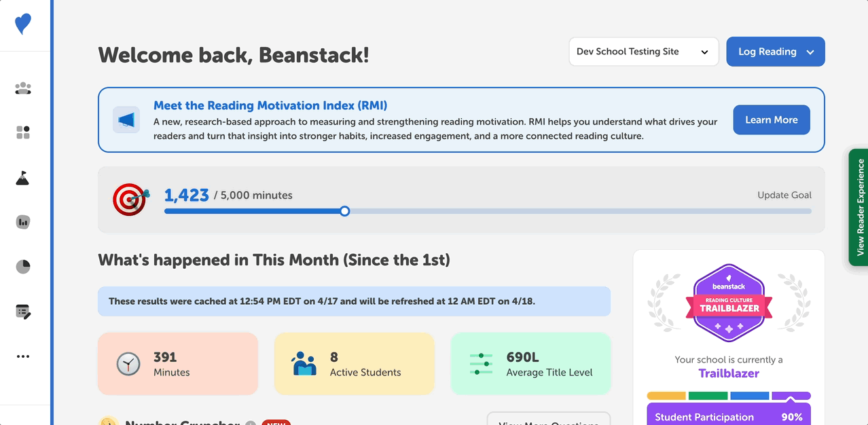Click the megaphone icon in the RMI banner
This screenshot has height=425, width=868.
pyautogui.click(x=126, y=119)
